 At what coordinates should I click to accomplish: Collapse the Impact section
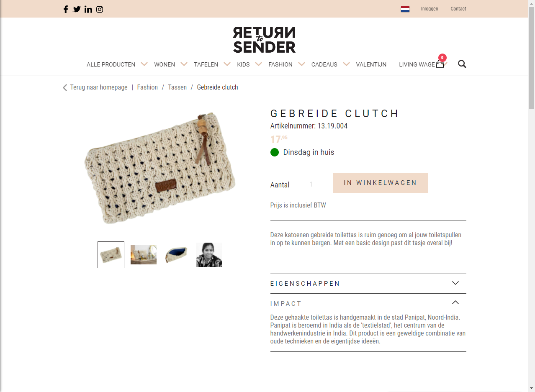[x=455, y=303]
